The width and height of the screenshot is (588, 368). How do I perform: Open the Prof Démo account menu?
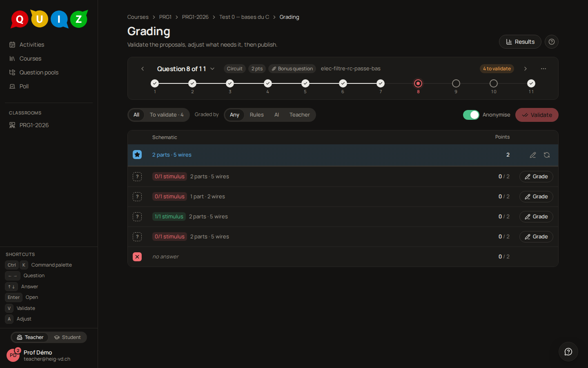pos(39,355)
